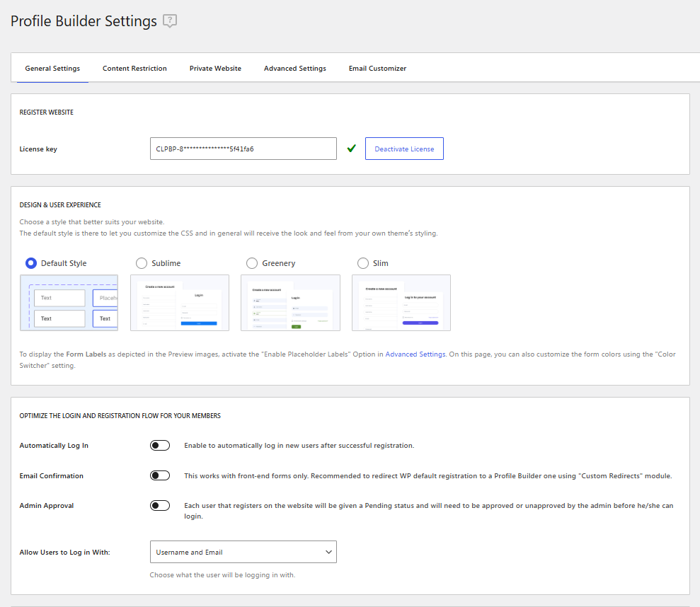Click into the License key field
The width and height of the screenshot is (700, 607).
tap(243, 149)
